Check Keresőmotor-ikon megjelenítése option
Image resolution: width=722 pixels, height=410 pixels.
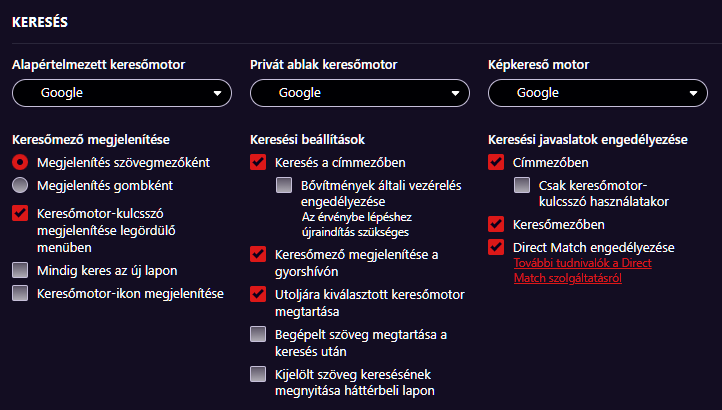point(20,293)
